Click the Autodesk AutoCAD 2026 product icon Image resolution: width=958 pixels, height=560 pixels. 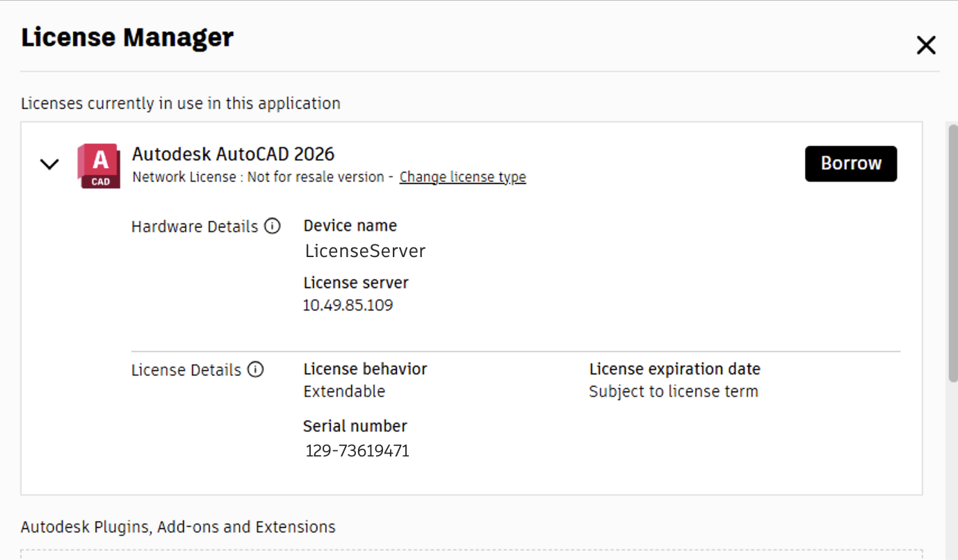(x=99, y=165)
